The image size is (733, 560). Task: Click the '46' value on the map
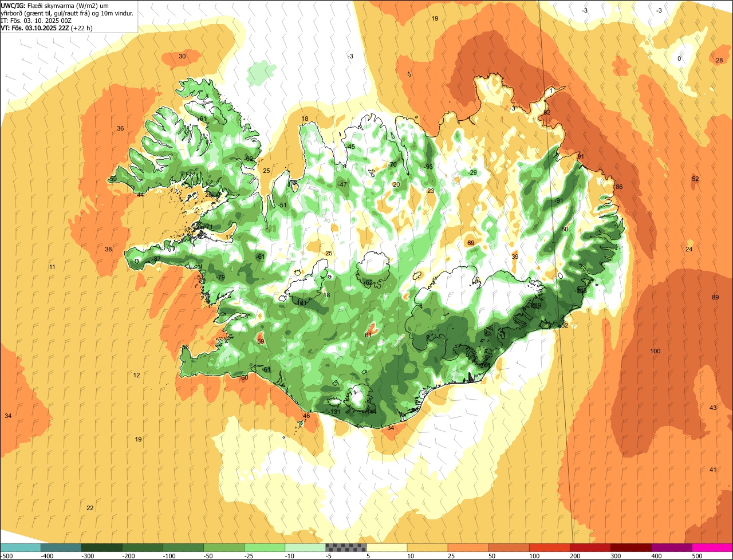tap(306, 416)
